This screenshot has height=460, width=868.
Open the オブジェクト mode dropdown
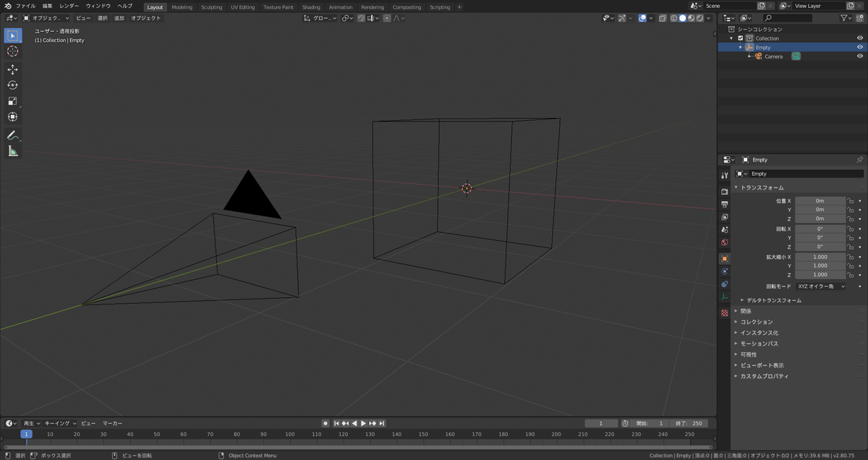46,18
